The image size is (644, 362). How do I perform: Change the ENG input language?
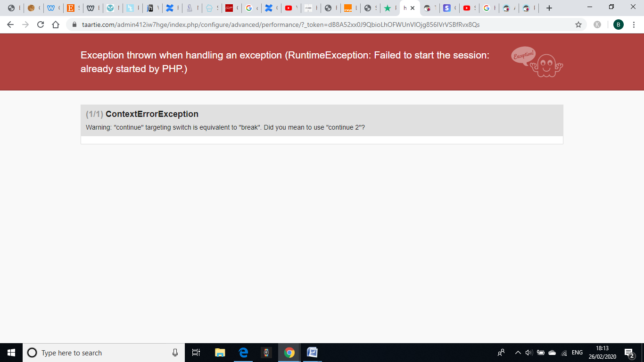577,353
